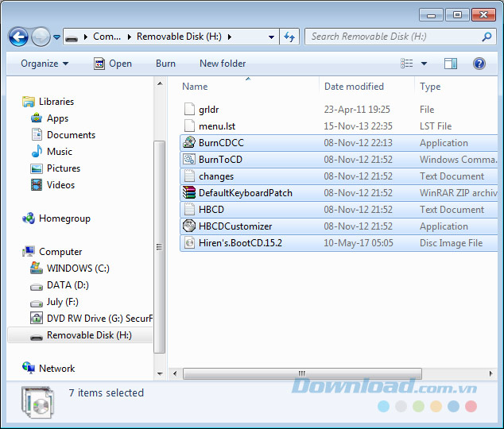Click the Open toolbar button
This screenshot has width=504, height=429.
click(113, 64)
